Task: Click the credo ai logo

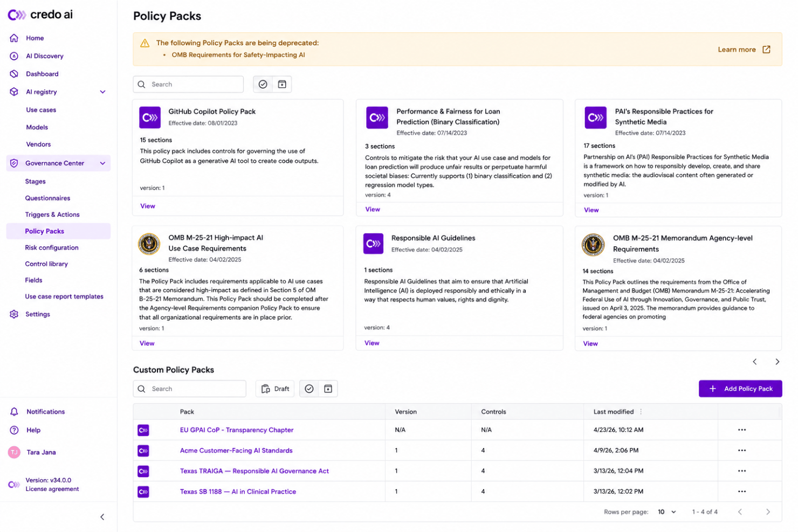Action: (x=40, y=15)
